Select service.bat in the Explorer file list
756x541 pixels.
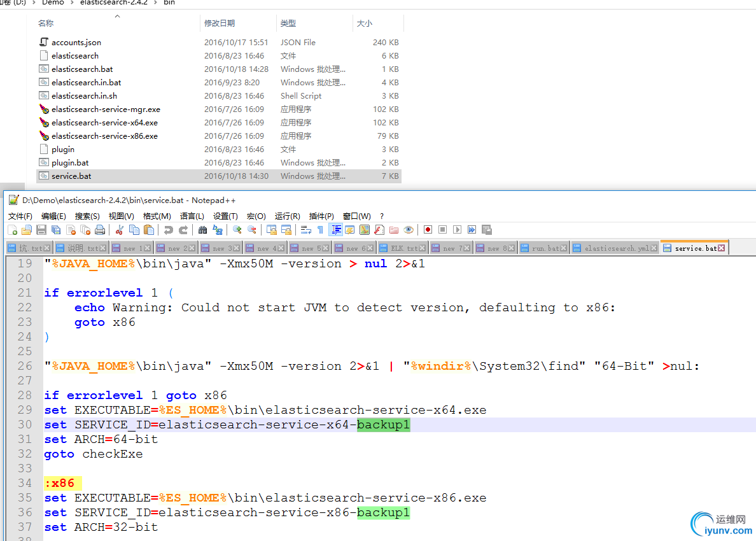[x=219, y=176]
